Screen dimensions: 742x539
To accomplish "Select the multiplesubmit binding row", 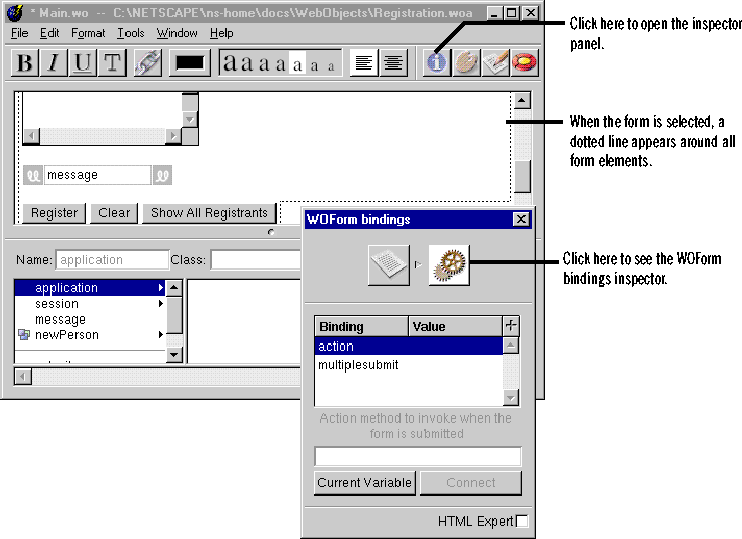I will [358, 365].
